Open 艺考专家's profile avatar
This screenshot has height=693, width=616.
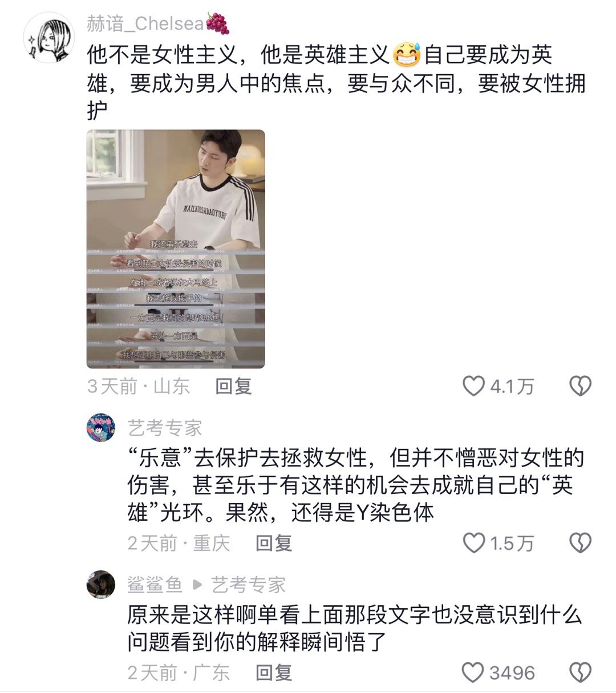(x=101, y=428)
